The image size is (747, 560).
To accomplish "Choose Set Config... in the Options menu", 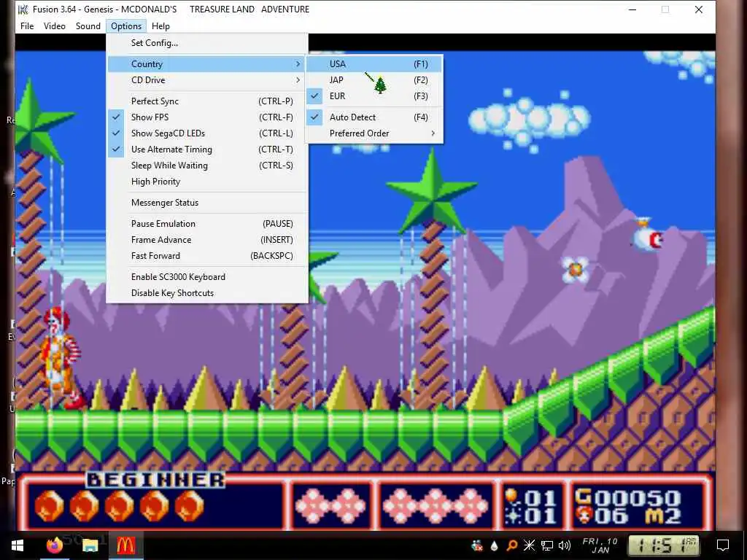I will coord(207,43).
